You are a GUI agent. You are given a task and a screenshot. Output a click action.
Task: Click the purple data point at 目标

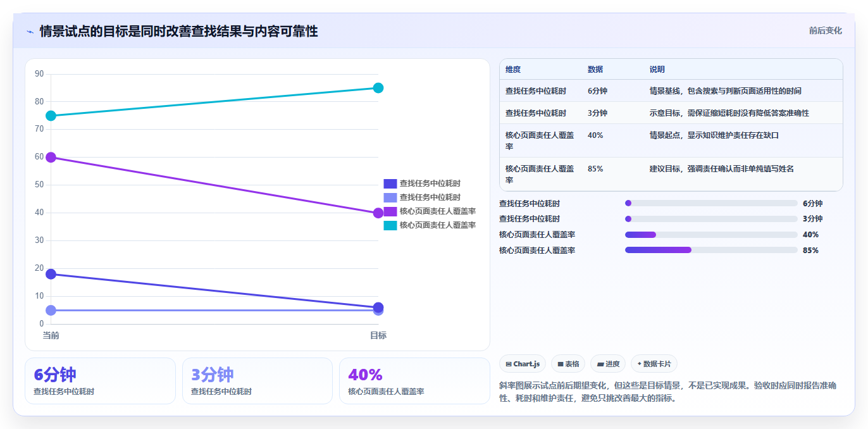pos(378,213)
